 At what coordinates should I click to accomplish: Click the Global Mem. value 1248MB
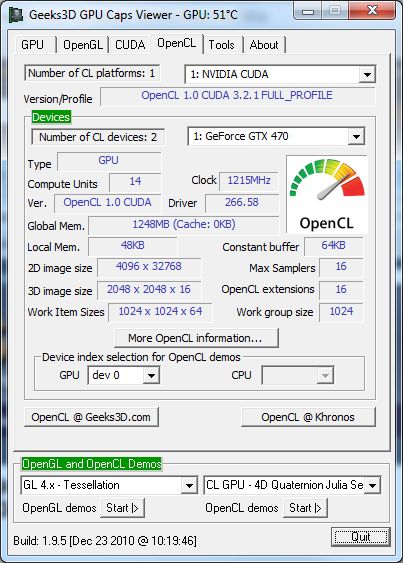click(184, 225)
